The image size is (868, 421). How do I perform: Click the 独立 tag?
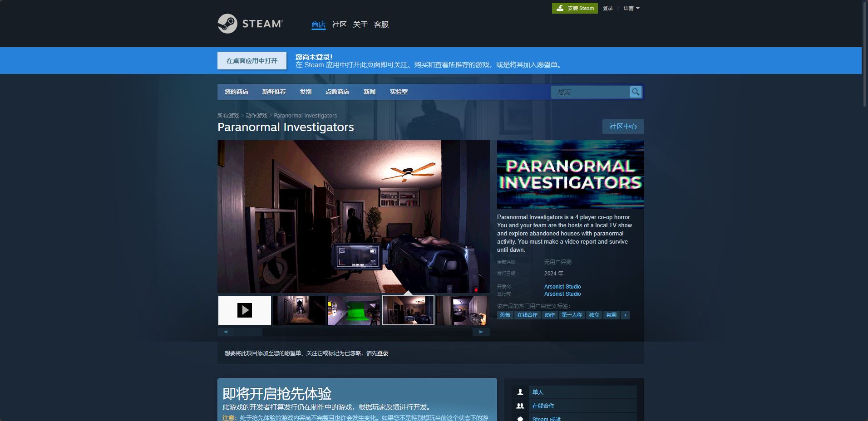coord(594,315)
